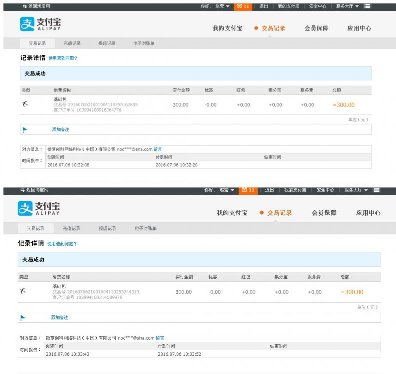The image size is (396, 374).
Task: Click the rightmost icon in the upper dark top bar
Action: click(x=367, y=6)
